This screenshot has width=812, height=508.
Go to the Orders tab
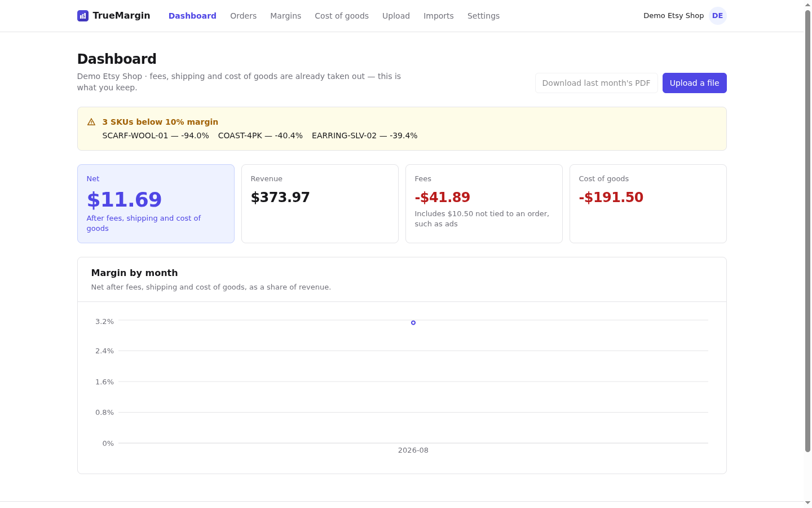click(x=243, y=16)
